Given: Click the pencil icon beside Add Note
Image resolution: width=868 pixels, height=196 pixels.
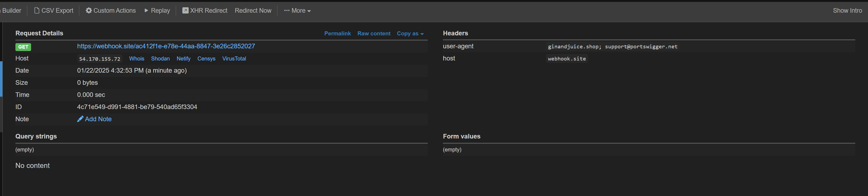Looking at the screenshot, I should [80, 119].
